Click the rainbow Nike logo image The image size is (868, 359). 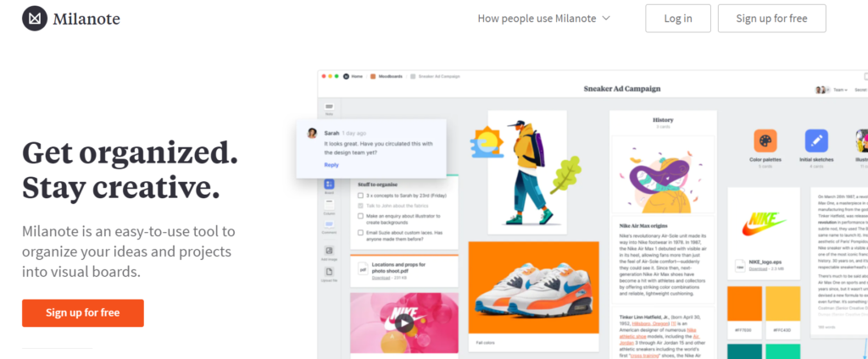pos(764,223)
